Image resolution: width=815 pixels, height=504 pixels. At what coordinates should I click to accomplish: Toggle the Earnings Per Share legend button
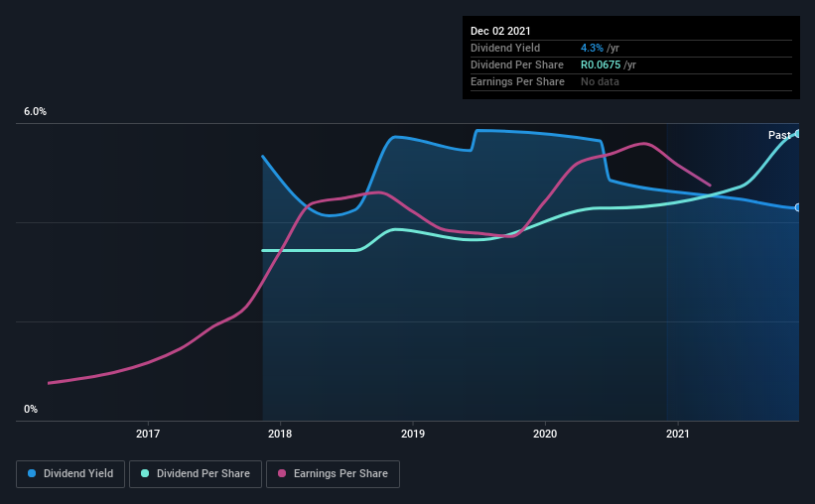(333, 474)
